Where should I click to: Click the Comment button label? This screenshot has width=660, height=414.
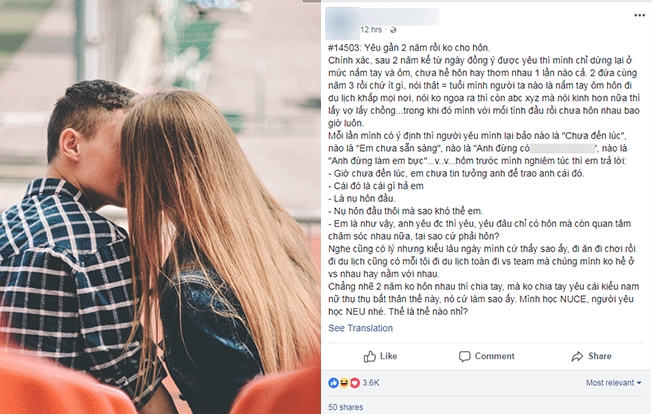point(495,356)
